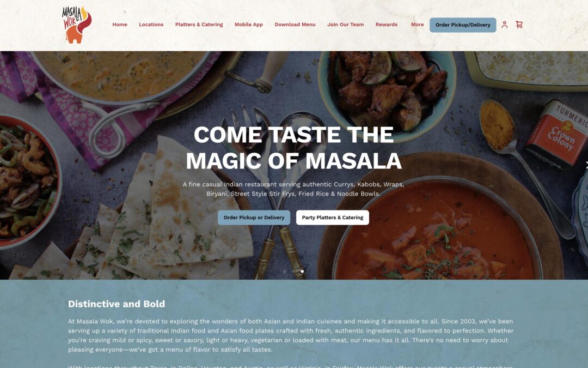Go to previous slide with left arrow
Viewport: 588px width, 368px height.
tap(2, 164)
